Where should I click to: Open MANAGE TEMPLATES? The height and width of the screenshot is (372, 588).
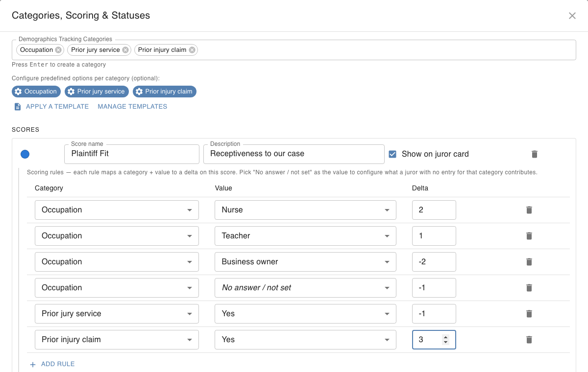tap(132, 107)
